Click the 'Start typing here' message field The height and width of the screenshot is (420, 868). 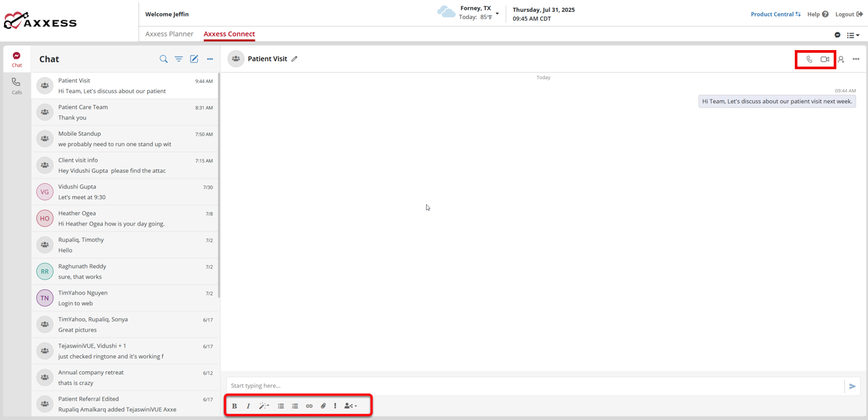pyautogui.click(x=534, y=386)
